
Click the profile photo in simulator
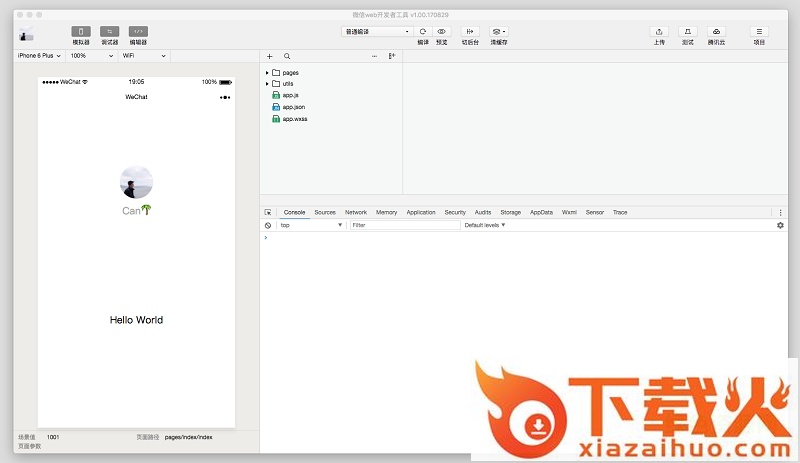click(136, 182)
